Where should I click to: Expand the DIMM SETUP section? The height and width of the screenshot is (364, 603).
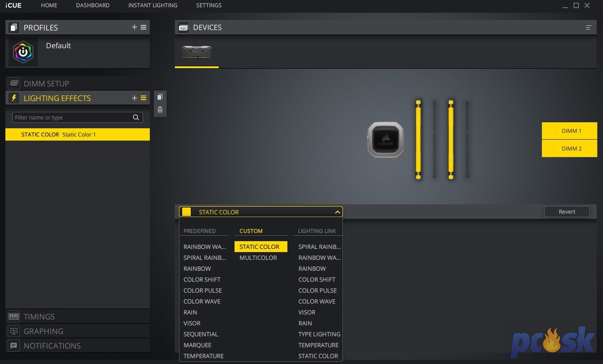[x=77, y=83]
